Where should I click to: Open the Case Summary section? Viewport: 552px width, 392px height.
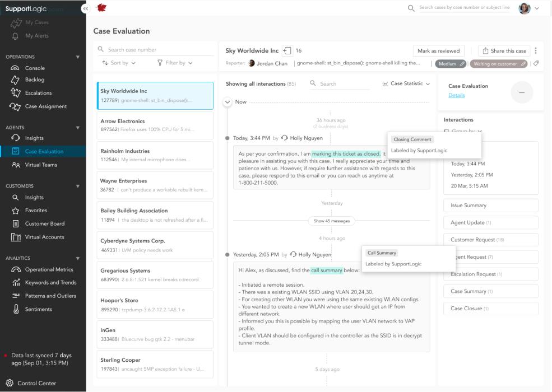click(x=491, y=291)
